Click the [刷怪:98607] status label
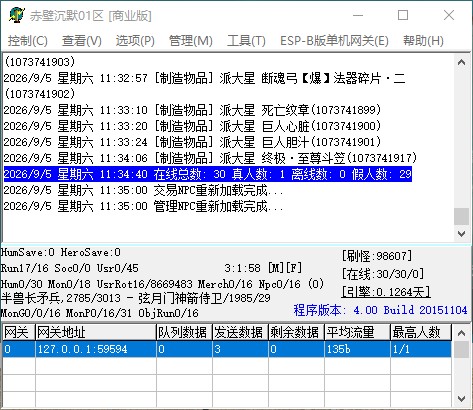The height and width of the screenshot is (410, 473). [377, 256]
